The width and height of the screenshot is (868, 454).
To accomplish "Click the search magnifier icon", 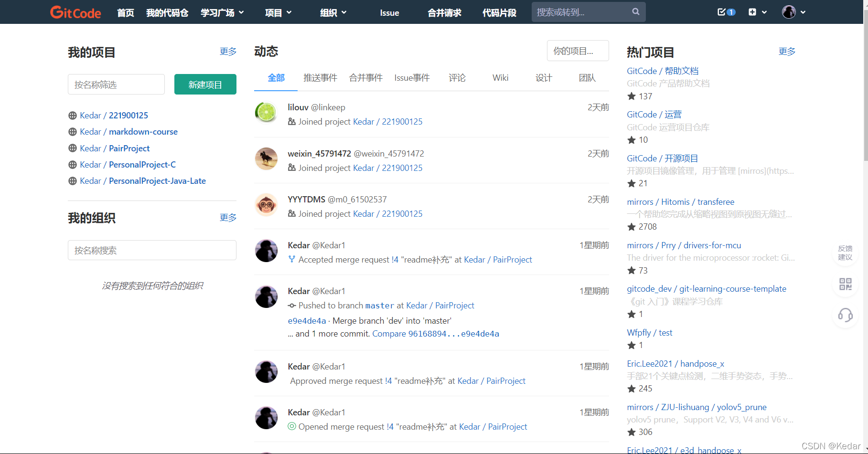I will (636, 12).
